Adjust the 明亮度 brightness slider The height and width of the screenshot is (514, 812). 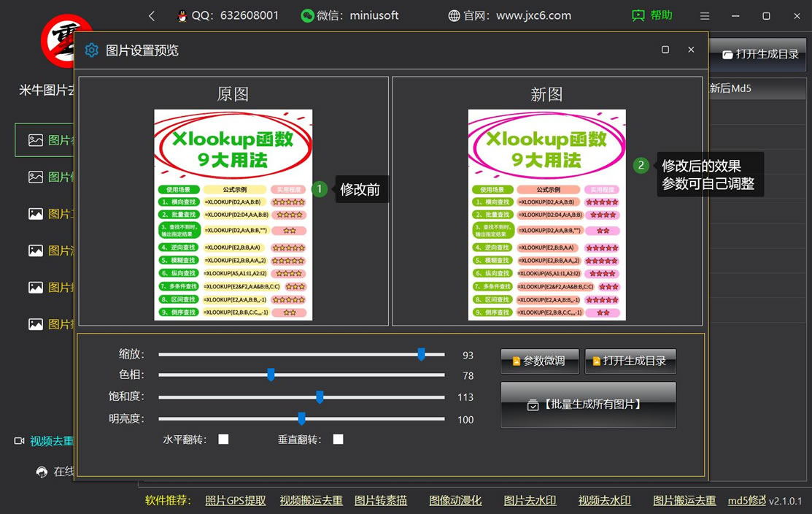(301, 418)
